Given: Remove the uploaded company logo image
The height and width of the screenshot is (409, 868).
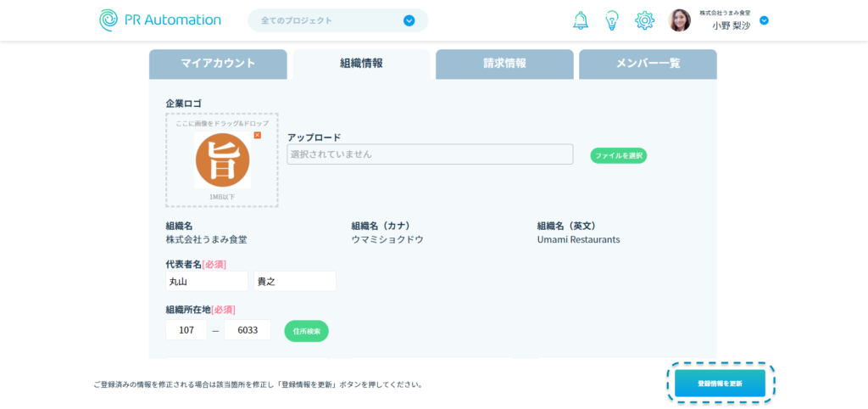Looking at the screenshot, I should (258, 135).
